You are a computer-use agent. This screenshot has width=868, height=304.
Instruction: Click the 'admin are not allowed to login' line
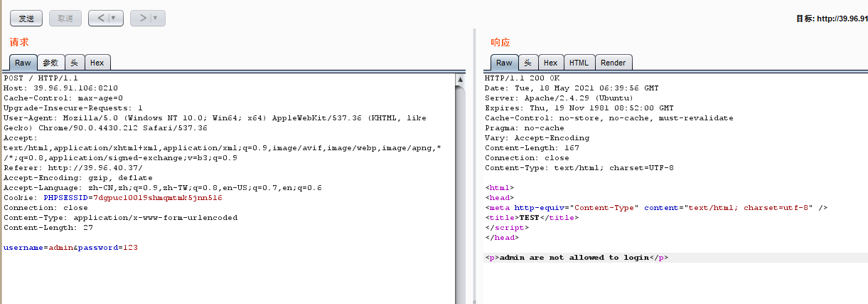click(x=577, y=258)
